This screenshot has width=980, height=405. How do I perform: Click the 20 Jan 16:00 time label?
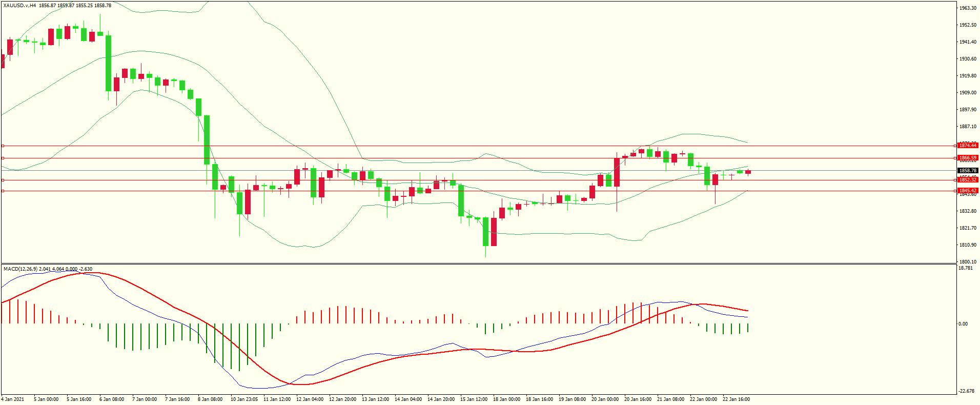[638, 399]
